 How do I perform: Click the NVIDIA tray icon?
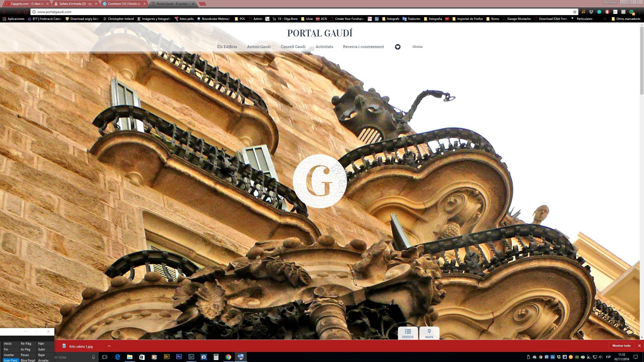[577, 357]
